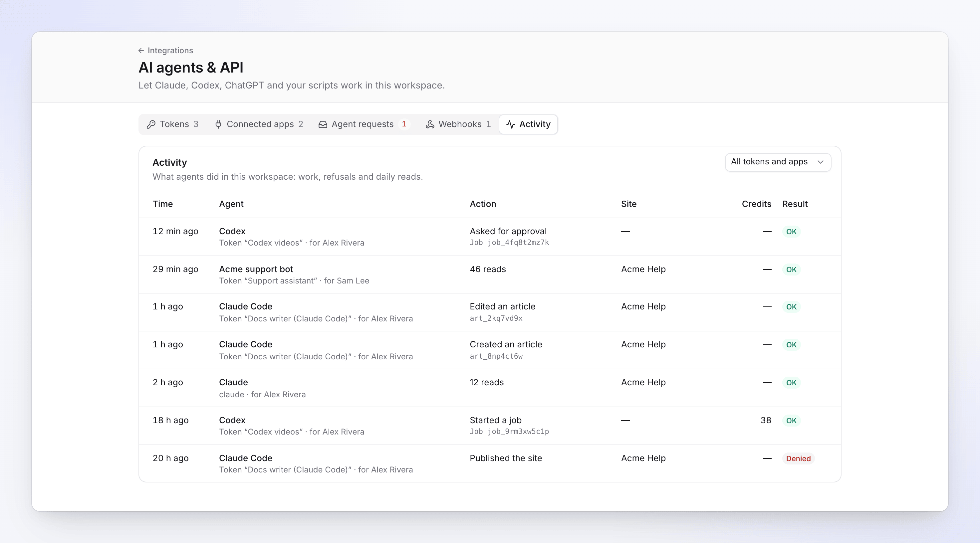Click the chevron in the tokens filter

click(x=821, y=162)
